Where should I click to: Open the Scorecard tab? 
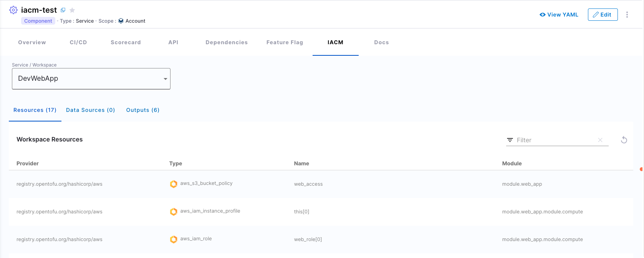click(x=126, y=42)
